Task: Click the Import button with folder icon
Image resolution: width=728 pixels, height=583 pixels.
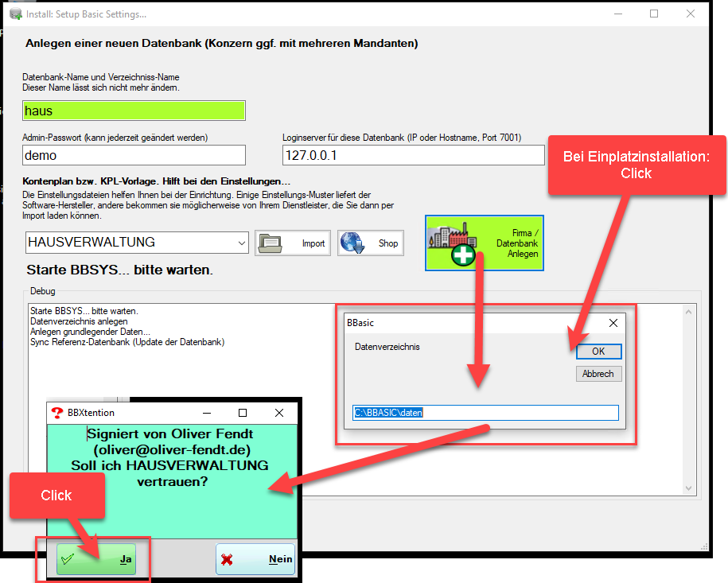Action: point(293,243)
